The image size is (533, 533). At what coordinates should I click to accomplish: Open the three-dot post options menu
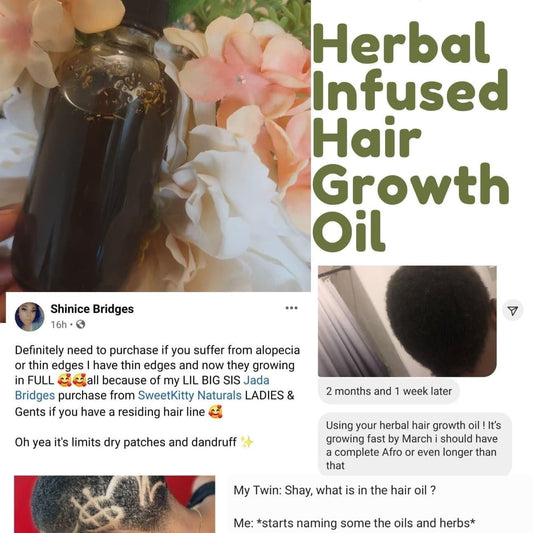tap(291, 308)
